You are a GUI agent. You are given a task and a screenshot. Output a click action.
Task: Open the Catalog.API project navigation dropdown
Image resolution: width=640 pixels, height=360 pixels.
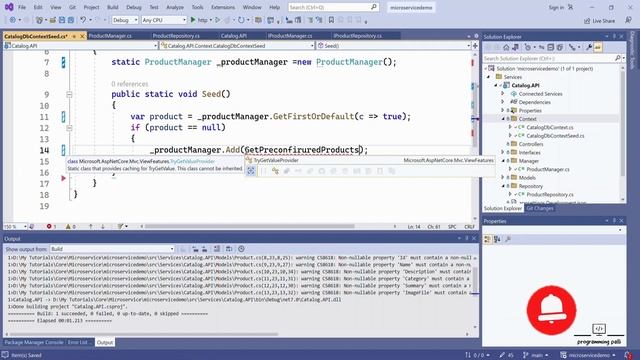pos(80,46)
